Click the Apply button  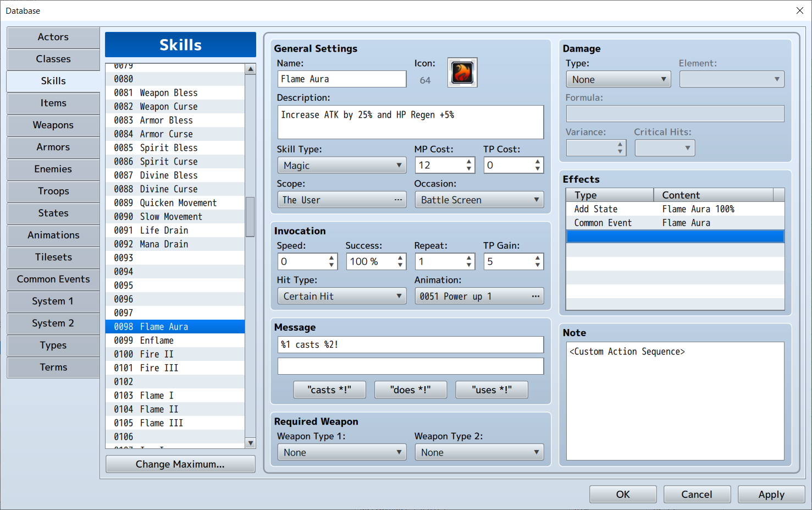click(771, 495)
